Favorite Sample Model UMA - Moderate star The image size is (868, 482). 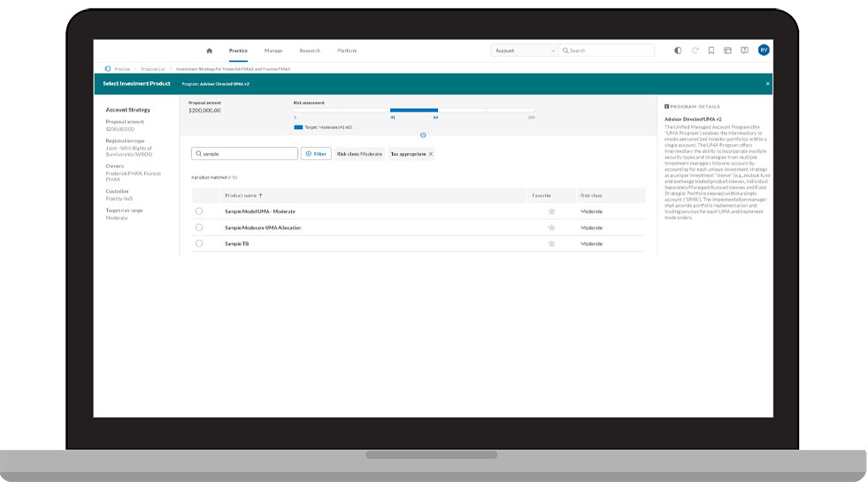pos(551,211)
